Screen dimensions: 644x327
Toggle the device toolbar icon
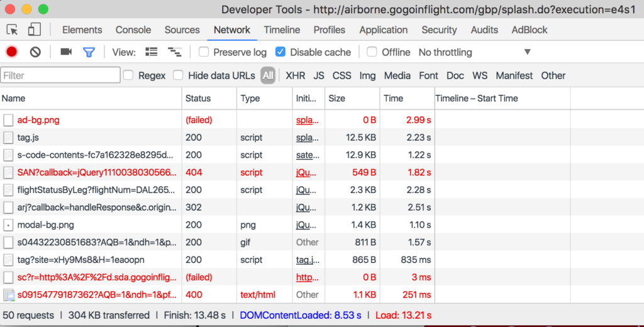pyautogui.click(x=34, y=30)
